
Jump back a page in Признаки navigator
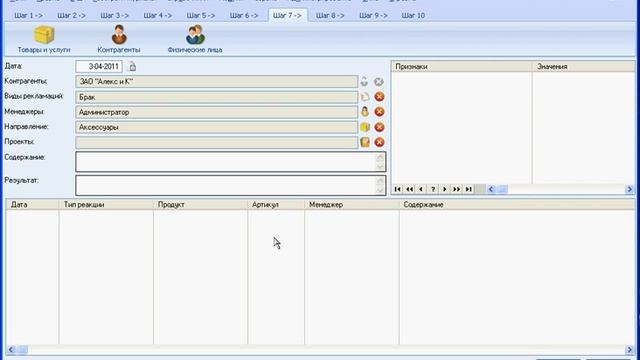coord(409,189)
